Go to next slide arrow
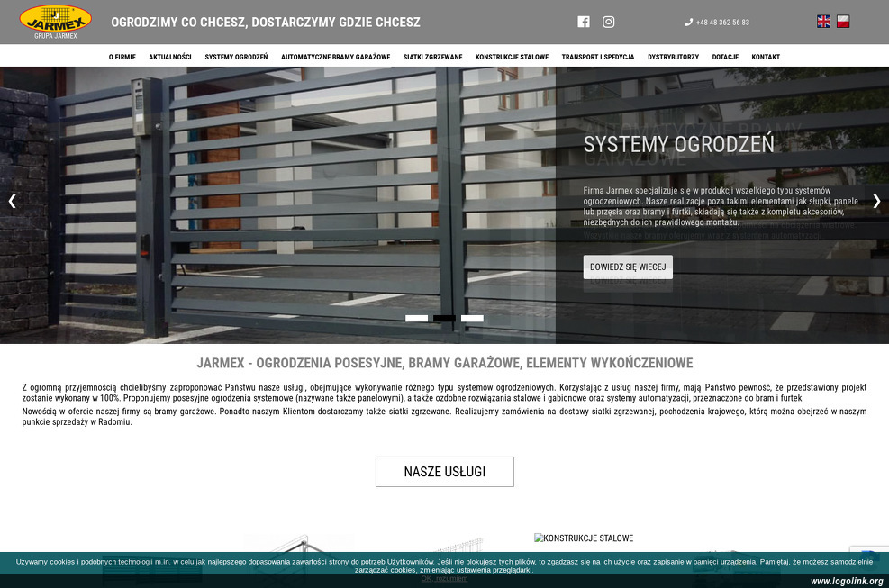This screenshot has height=588, width=889. (876, 202)
